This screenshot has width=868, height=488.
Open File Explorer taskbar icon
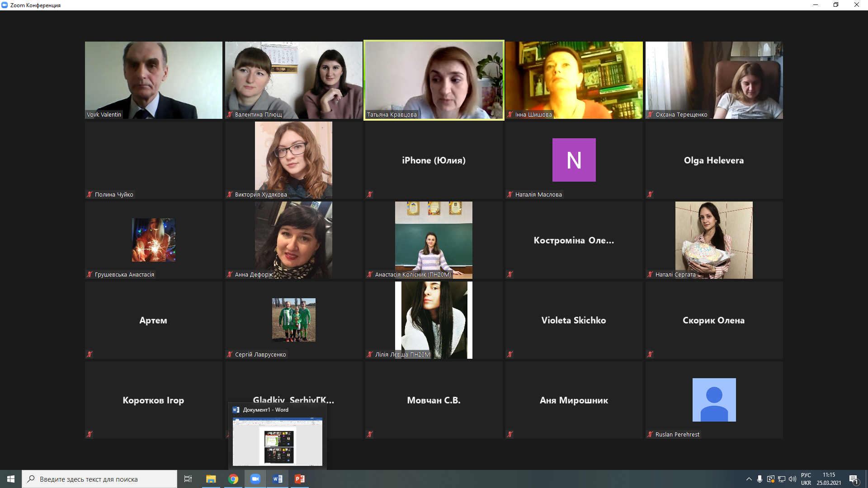point(211,479)
